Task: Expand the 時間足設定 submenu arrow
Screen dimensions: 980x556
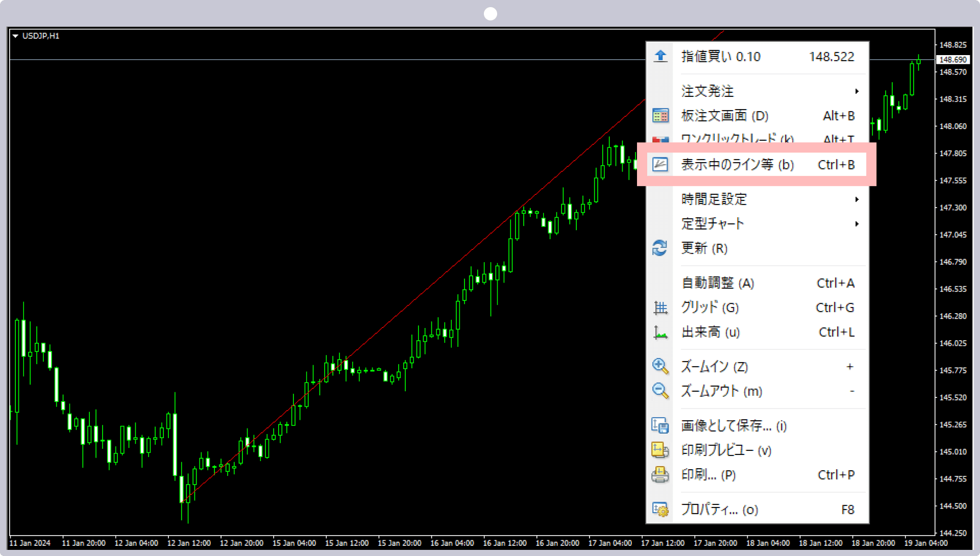Action: [857, 199]
